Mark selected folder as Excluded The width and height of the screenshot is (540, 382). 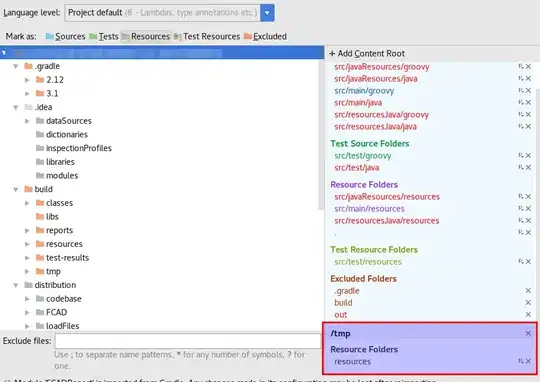click(x=265, y=36)
